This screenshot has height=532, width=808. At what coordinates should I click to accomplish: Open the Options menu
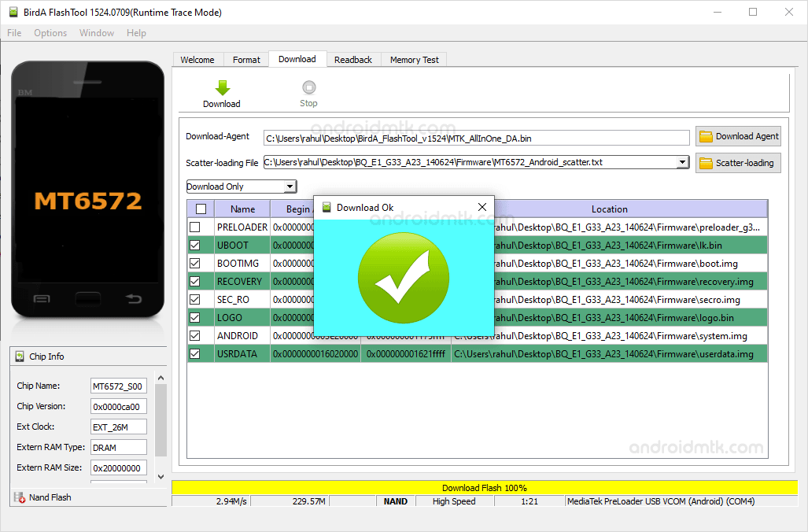50,33
